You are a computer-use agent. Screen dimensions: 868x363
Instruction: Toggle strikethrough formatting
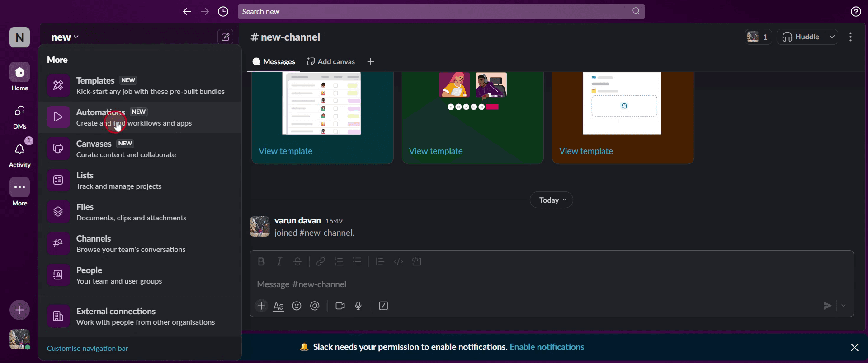(297, 262)
